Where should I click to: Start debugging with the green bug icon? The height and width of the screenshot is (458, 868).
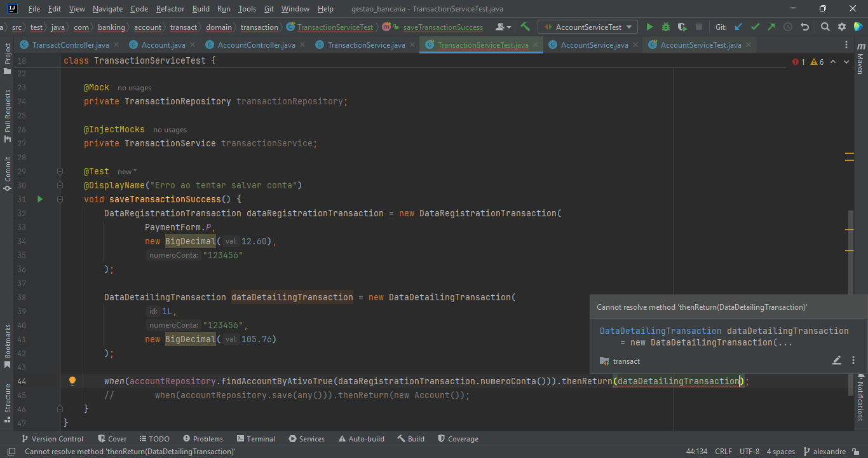click(x=666, y=27)
